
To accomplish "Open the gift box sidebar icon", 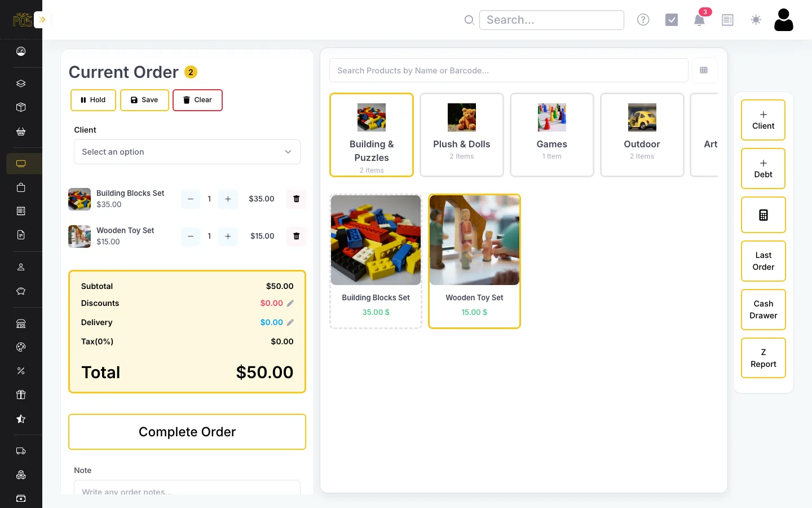I will pos(21,395).
